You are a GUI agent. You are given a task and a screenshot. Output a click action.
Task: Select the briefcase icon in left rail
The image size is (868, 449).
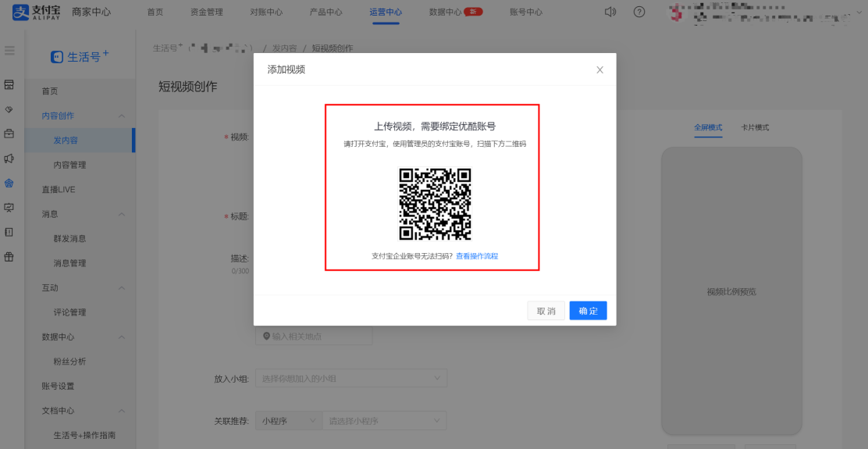pyautogui.click(x=9, y=134)
